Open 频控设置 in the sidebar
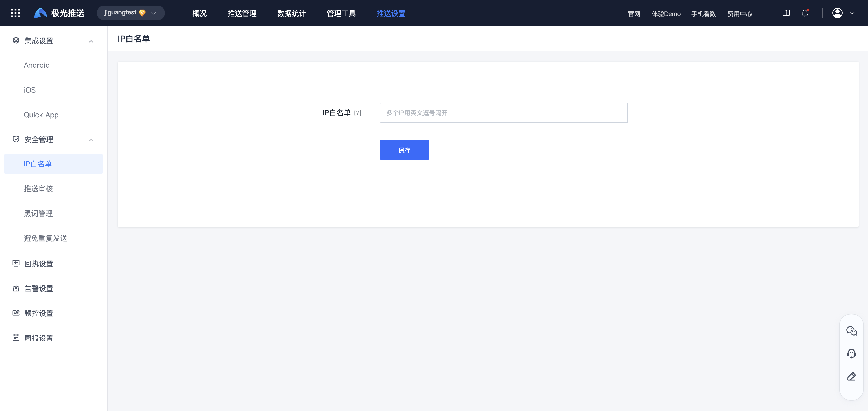 [39, 313]
